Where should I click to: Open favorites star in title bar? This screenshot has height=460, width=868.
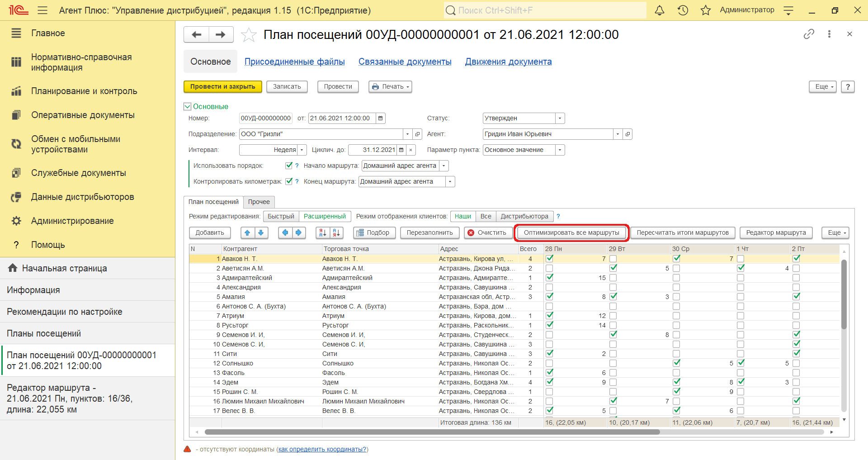(706, 10)
